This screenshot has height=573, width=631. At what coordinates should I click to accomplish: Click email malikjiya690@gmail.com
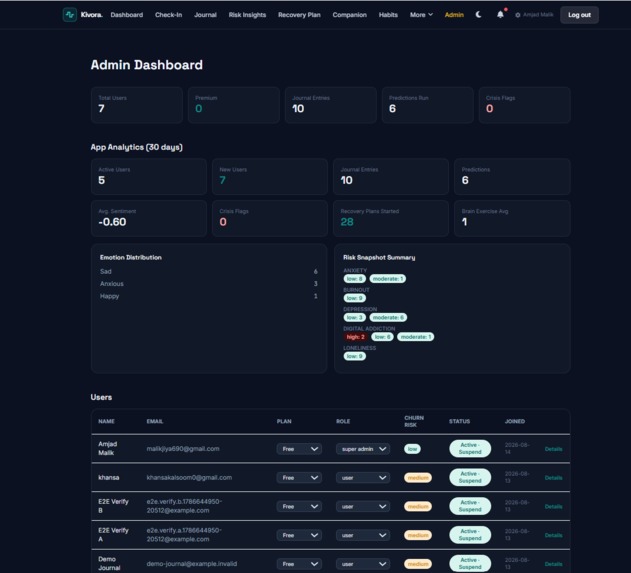coord(183,449)
